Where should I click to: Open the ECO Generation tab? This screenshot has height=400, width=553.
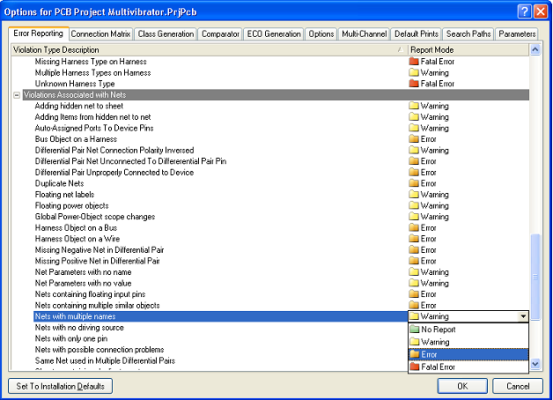coord(274,34)
